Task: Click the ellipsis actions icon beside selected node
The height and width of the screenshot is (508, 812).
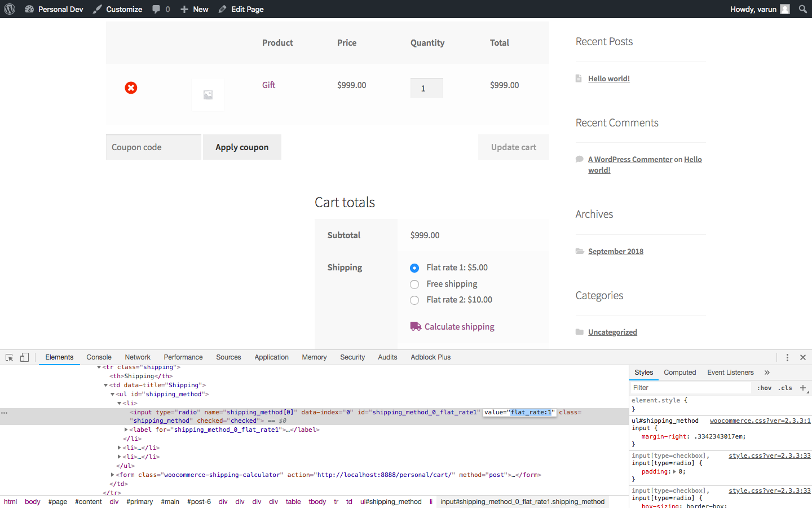Action: point(5,413)
